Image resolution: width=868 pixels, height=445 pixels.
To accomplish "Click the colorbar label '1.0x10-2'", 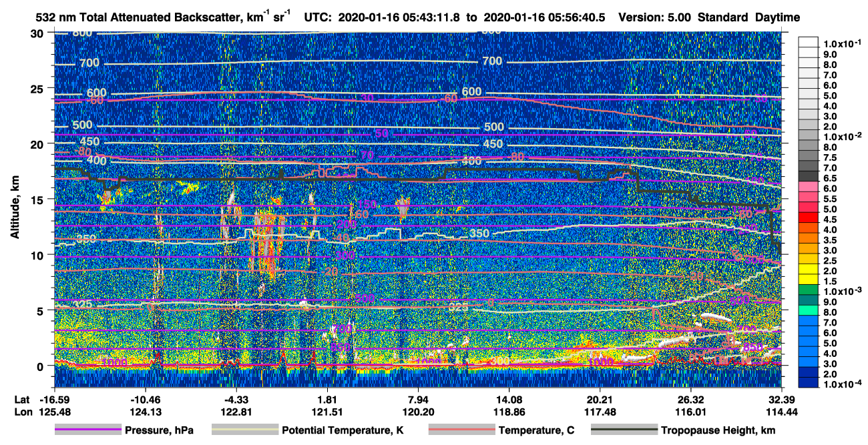I will pyautogui.click(x=844, y=137).
